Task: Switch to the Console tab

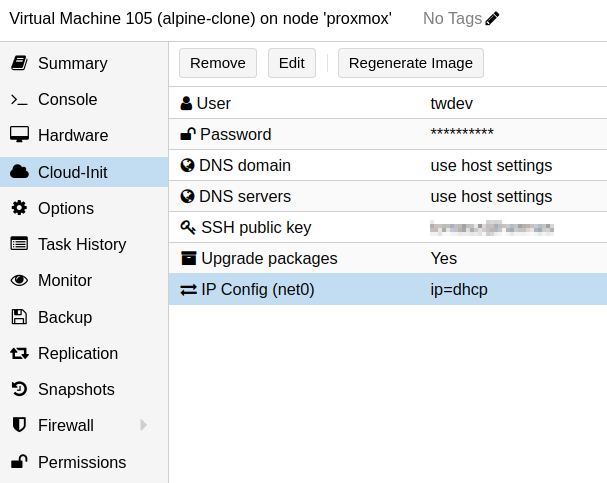Action: pos(84,99)
